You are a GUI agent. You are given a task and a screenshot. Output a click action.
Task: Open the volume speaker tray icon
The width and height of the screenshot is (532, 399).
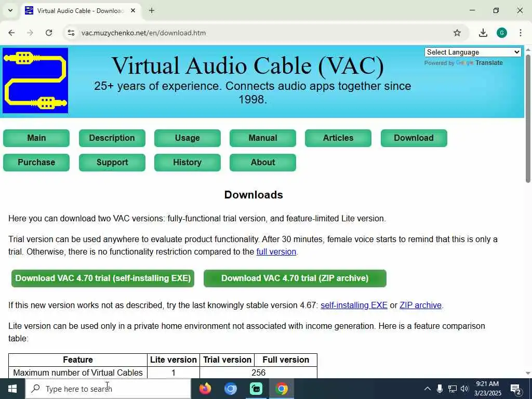point(464,389)
